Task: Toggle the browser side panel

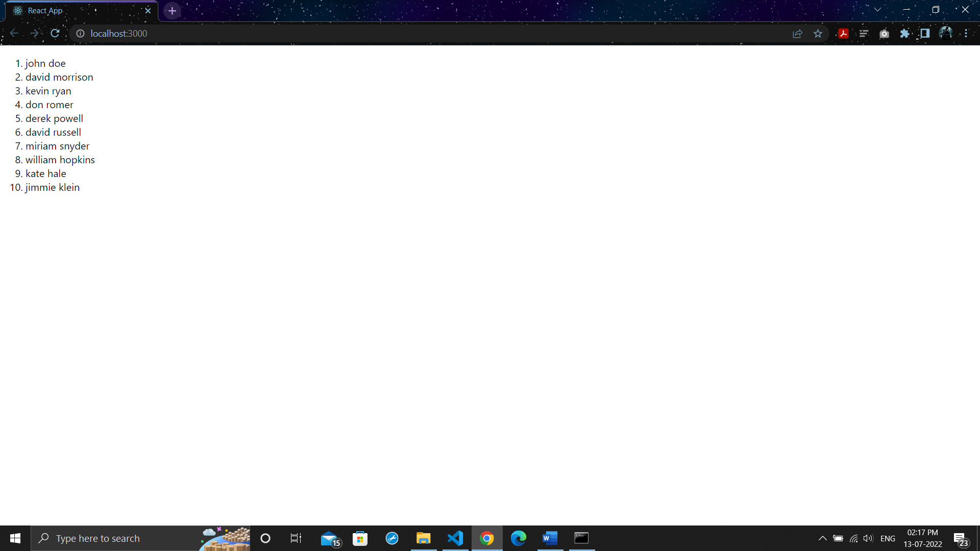Action: [925, 34]
